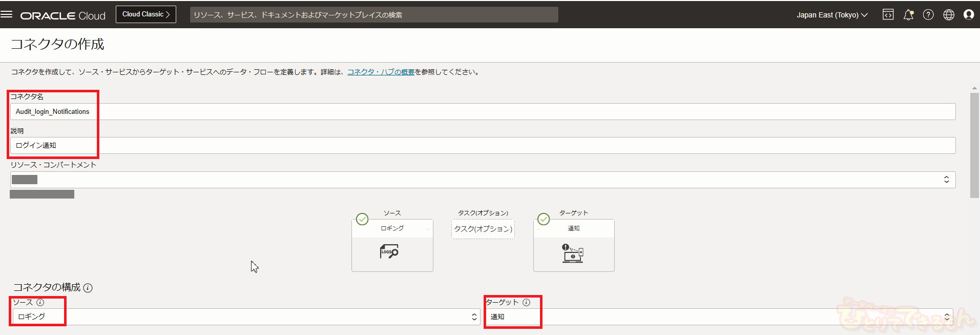Click the タスク(オプション) dashed box
Image resolution: width=980 pixels, height=335 pixels.
tap(483, 229)
